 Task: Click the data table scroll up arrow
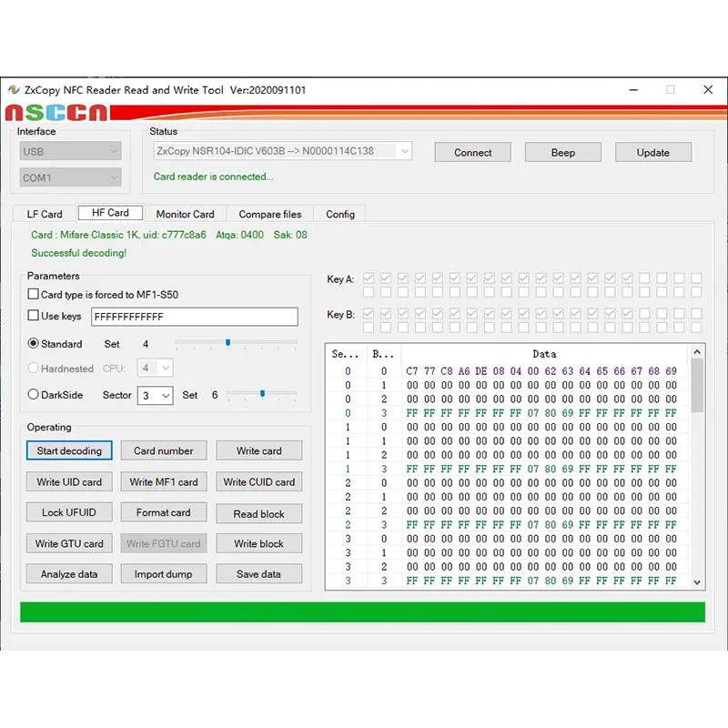click(697, 352)
